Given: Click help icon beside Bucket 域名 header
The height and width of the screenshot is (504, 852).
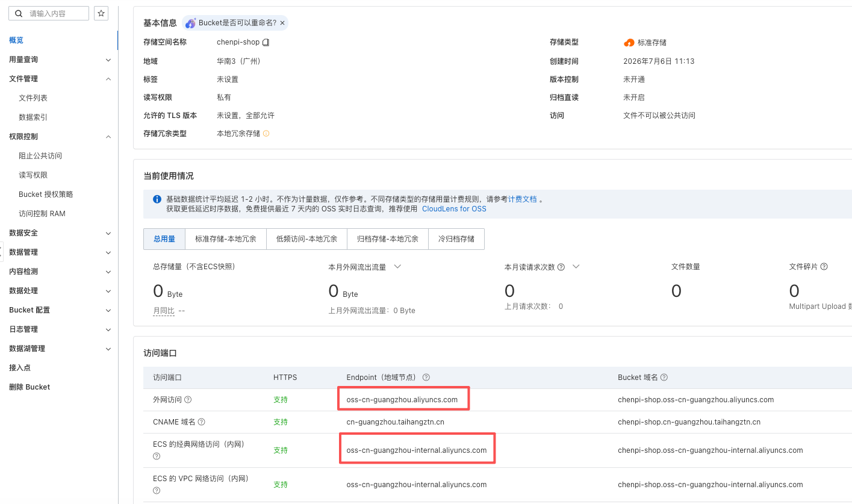Looking at the screenshot, I should [664, 378].
